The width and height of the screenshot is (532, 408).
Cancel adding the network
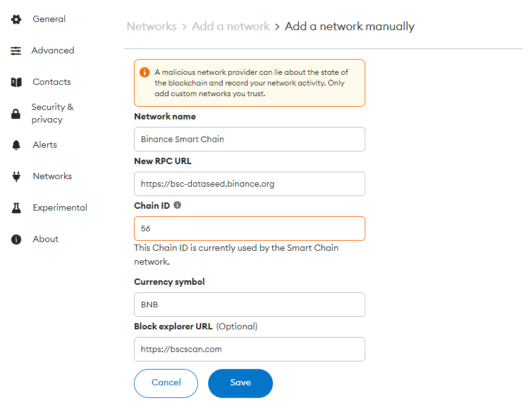pyautogui.click(x=166, y=383)
